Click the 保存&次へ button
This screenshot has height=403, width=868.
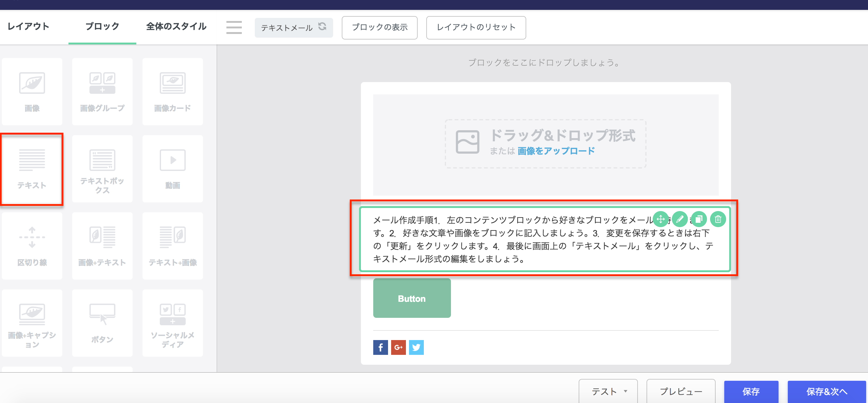click(826, 392)
